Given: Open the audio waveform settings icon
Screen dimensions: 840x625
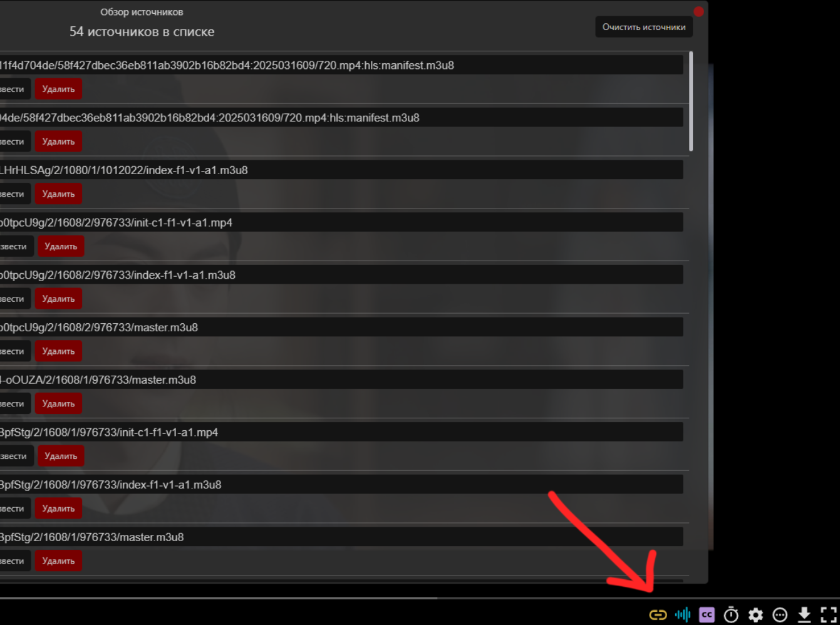Looking at the screenshot, I should click(683, 615).
